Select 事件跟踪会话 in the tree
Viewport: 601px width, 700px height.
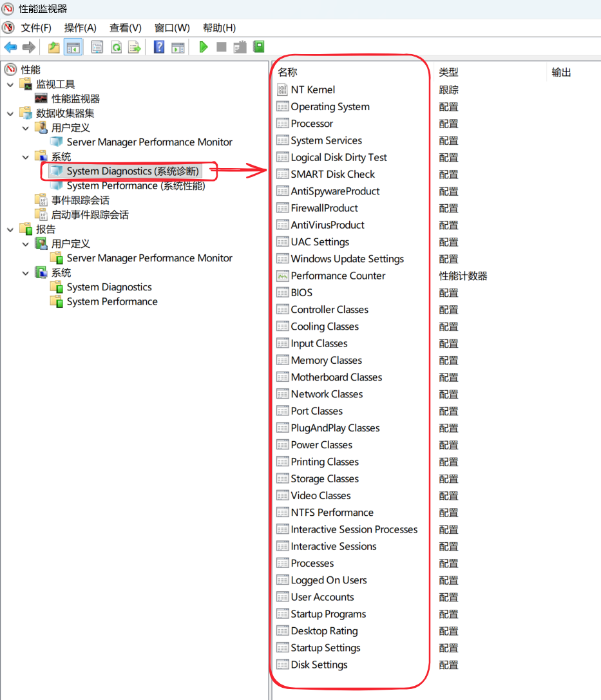[x=80, y=200]
